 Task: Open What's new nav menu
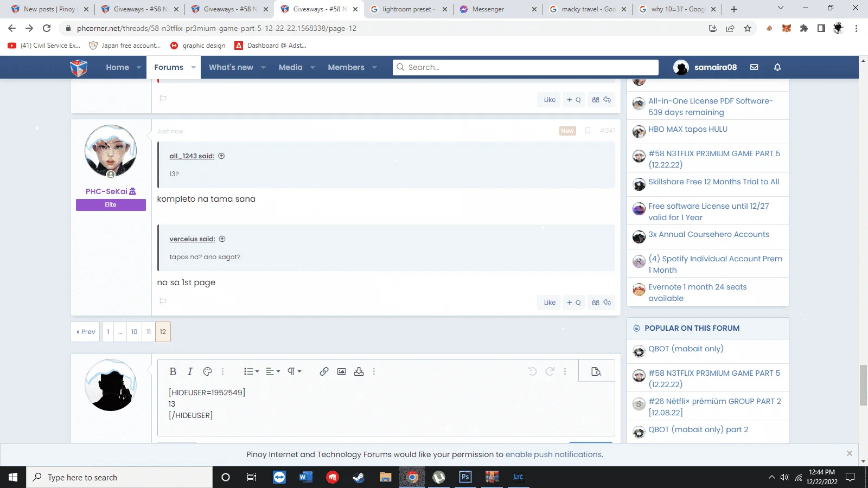coord(231,67)
